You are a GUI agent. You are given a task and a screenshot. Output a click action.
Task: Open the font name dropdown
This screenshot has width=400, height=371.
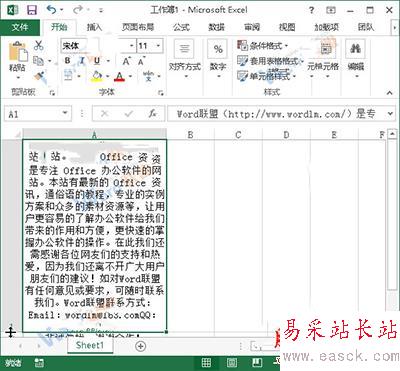pos(132,46)
